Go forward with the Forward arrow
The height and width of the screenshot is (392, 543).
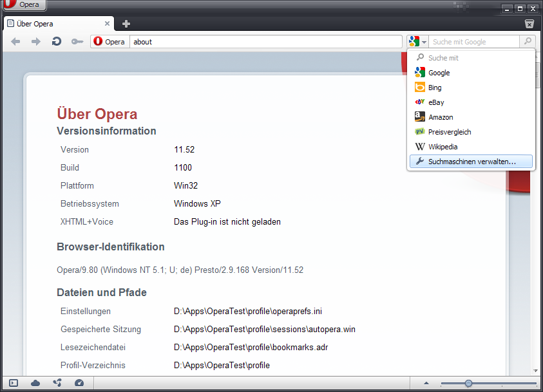[35, 42]
